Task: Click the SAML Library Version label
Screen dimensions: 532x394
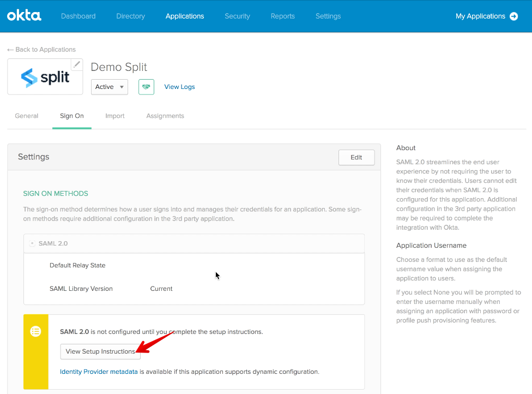Action: [x=81, y=289]
